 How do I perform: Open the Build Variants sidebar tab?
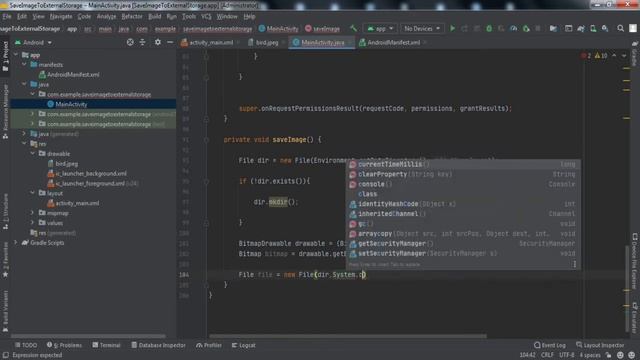(5, 311)
